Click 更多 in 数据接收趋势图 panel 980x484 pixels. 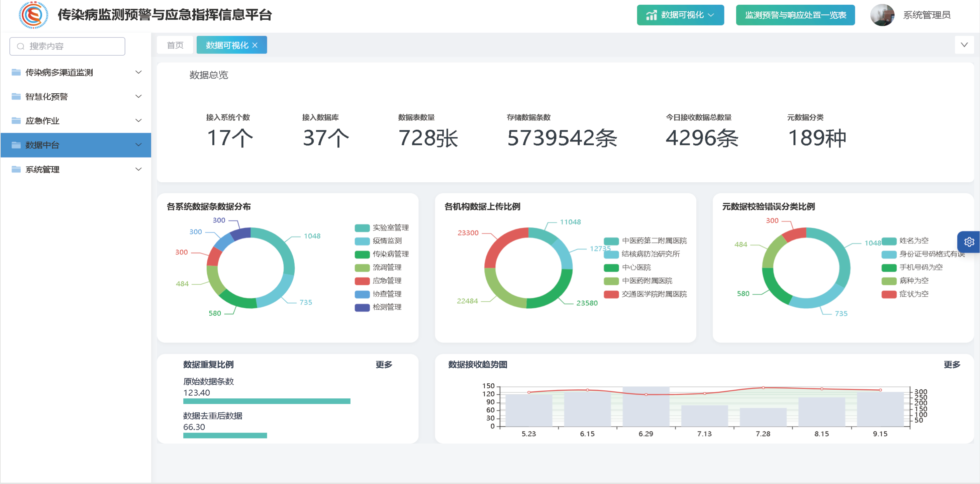(952, 365)
